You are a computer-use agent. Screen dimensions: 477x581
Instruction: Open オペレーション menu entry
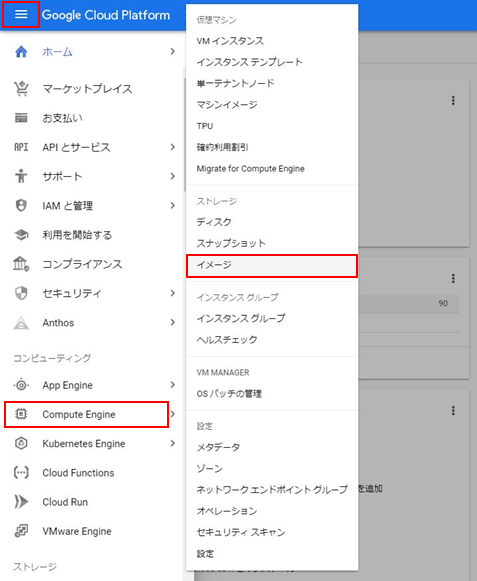(x=272, y=511)
